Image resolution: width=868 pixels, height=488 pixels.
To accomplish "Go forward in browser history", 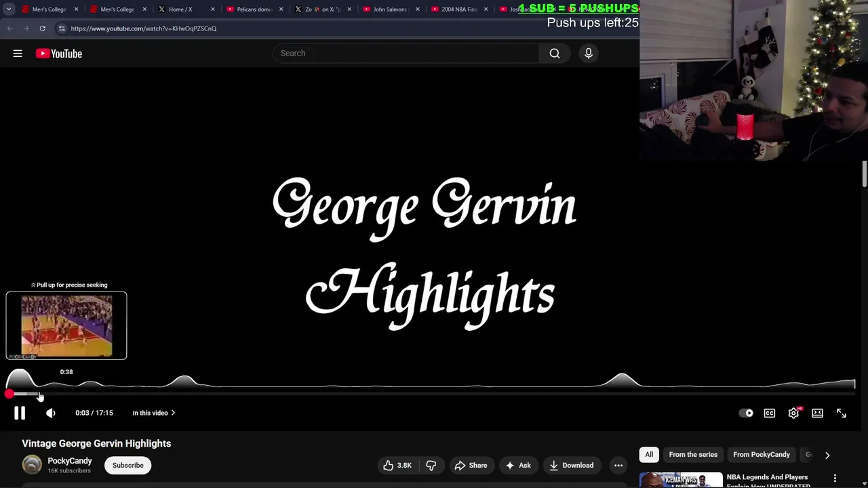I will pyautogui.click(x=26, y=28).
